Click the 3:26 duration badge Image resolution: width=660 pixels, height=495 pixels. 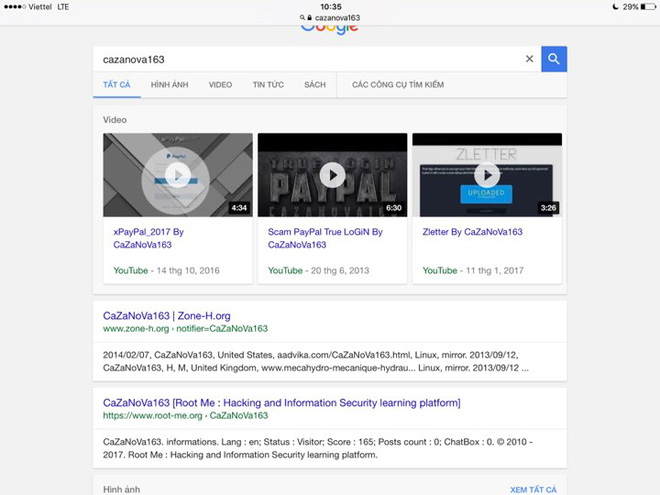[x=548, y=208]
